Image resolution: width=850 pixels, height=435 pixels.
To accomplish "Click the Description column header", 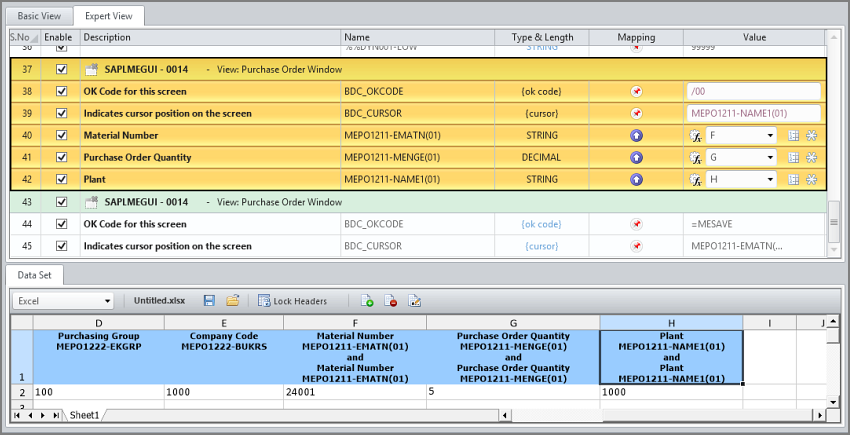I will point(211,37).
